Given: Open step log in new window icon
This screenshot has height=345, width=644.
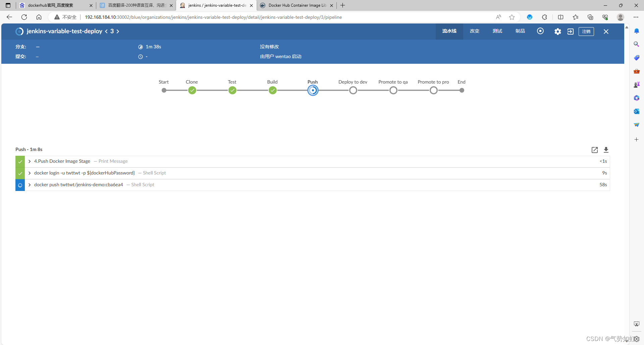Looking at the screenshot, I should tap(595, 150).
